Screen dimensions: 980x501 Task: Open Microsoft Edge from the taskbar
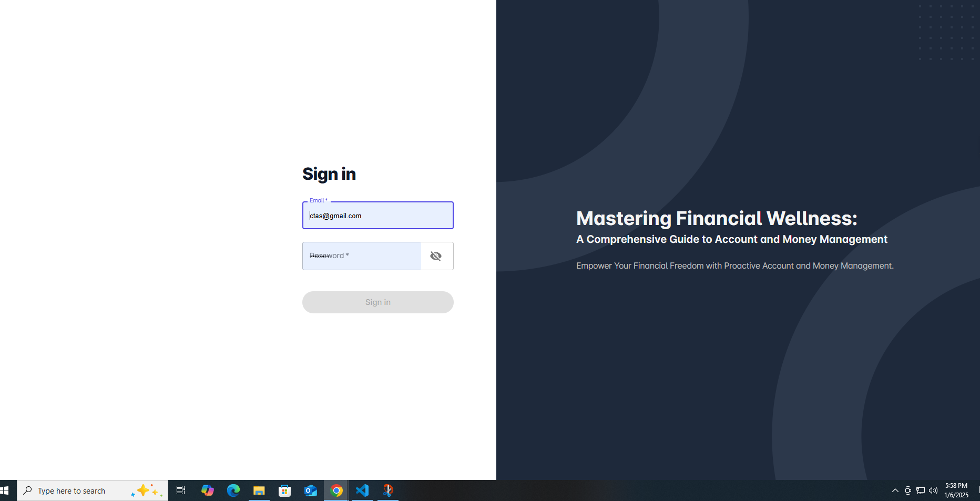[233, 490]
